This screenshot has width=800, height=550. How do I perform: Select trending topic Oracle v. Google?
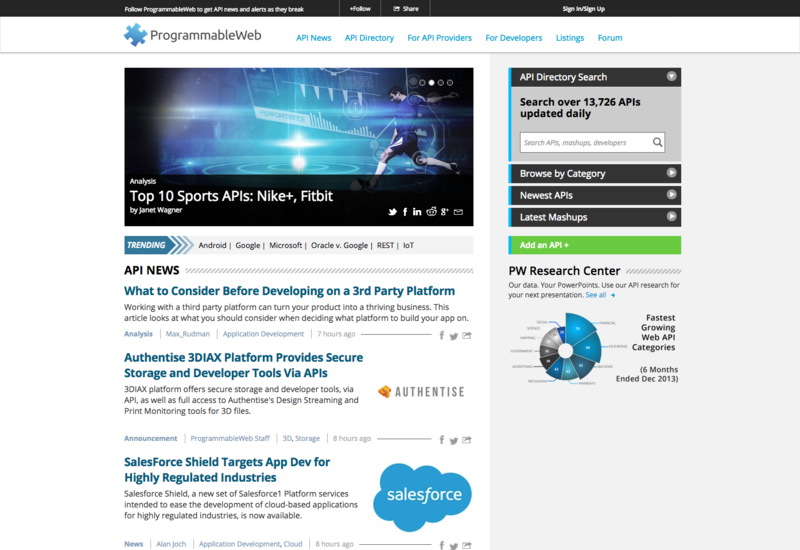[339, 245]
